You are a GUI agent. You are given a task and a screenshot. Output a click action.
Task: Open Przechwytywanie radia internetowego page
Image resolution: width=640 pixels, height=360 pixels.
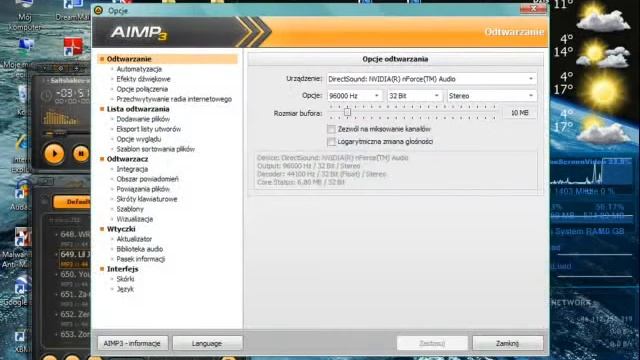click(x=174, y=99)
